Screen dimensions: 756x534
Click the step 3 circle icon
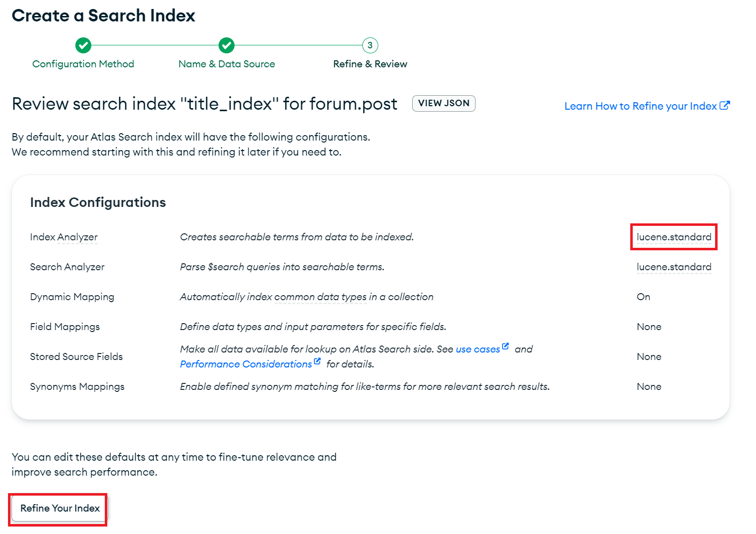point(370,45)
